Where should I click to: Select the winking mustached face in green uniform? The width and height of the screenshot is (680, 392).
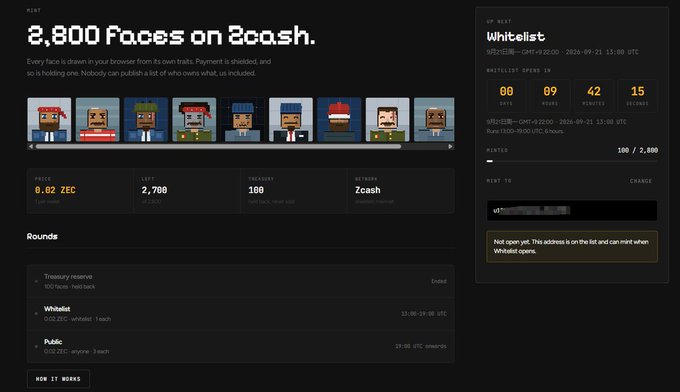point(388,120)
